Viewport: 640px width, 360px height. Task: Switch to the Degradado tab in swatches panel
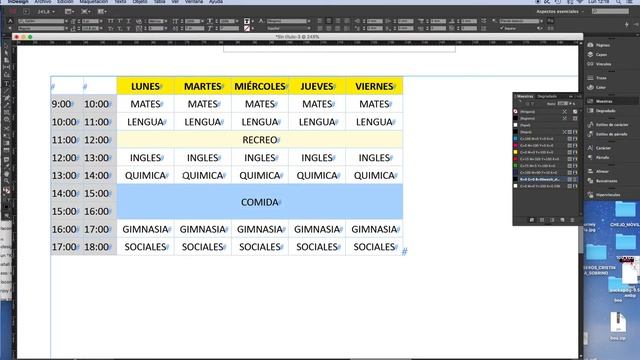coord(547,97)
